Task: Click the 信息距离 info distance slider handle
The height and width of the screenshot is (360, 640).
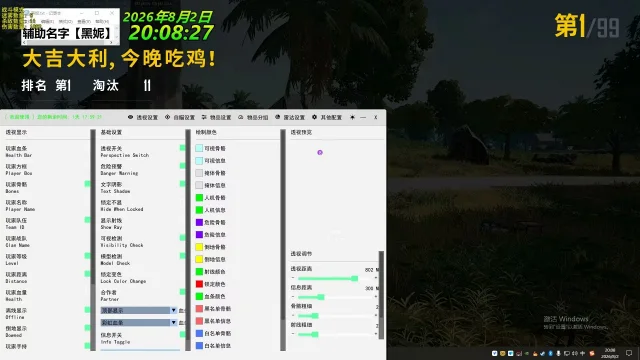Action: 321,297
